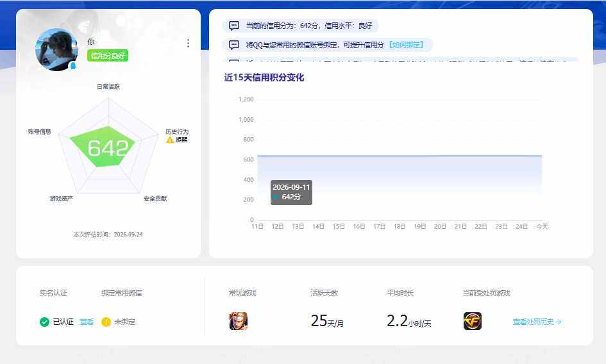Click the green 信用分良好 badge
606x364 pixels.
point(108,56)
